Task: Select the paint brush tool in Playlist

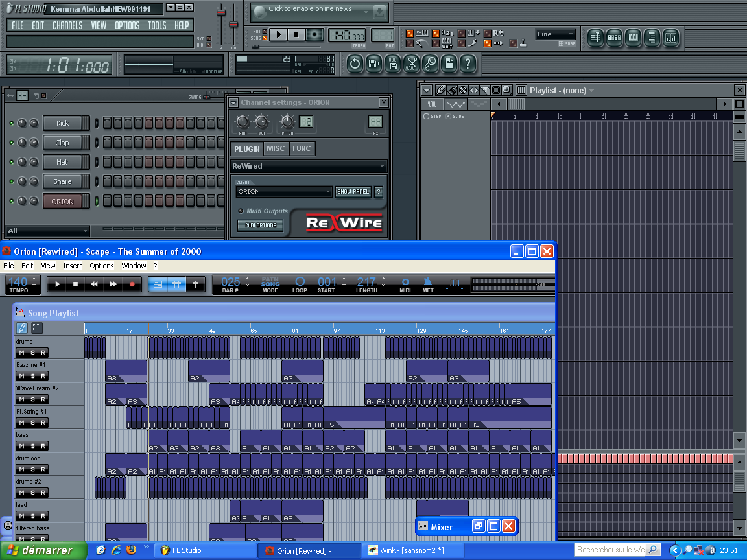Action: pos(451,89)
